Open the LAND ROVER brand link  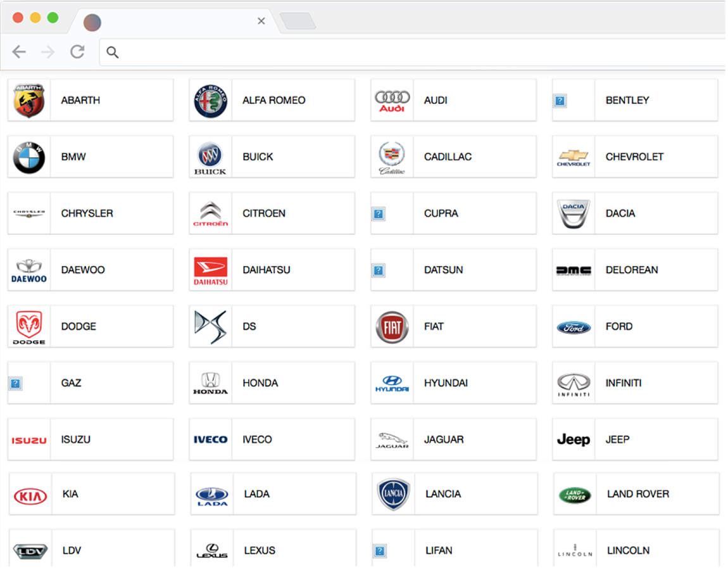pyautogui.click(x=637, y=494)
